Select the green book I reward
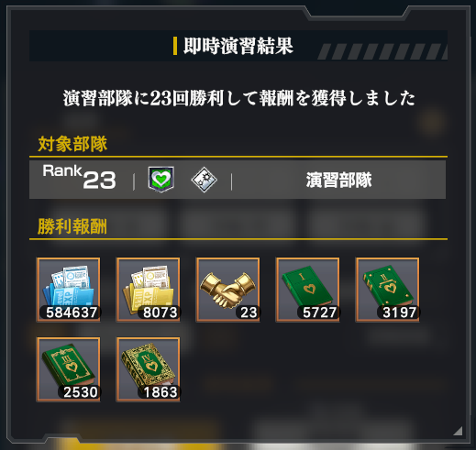Screen dimensions: 476x450 tap(307, 290)
